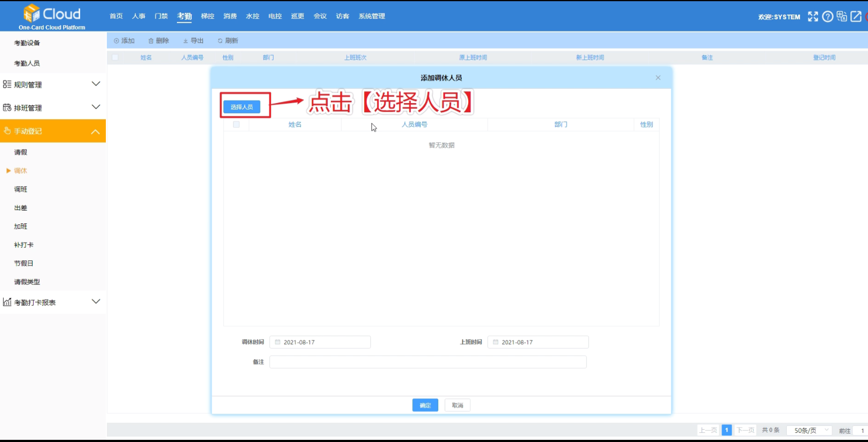Screen dimensions: 868x442
Task: Open the 会议 top menu
Action: pos(320,16)
